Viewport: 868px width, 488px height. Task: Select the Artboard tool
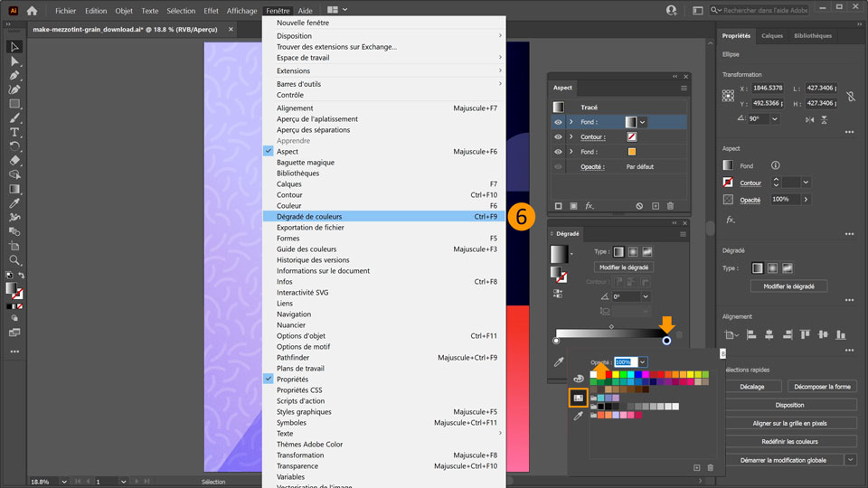(14, 246)
